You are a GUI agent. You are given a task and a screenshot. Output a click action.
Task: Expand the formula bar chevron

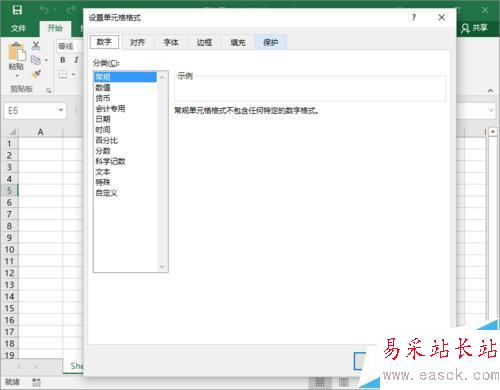click(491, 110)
